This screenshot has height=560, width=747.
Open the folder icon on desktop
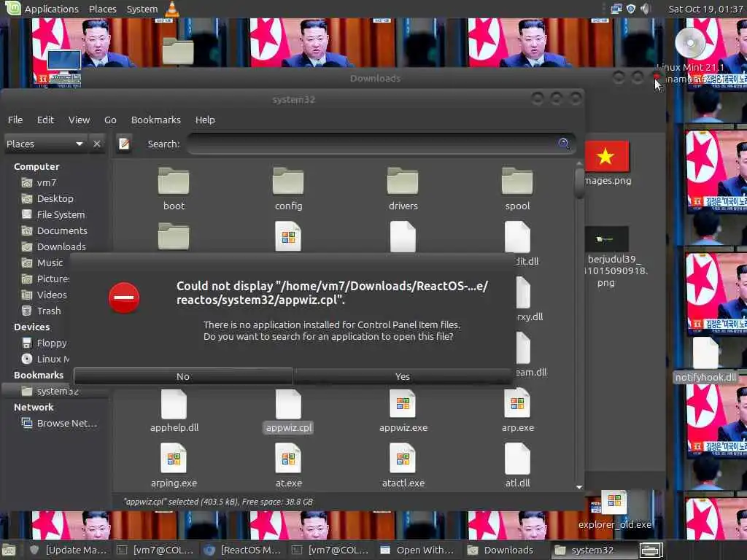click(178, 51)
